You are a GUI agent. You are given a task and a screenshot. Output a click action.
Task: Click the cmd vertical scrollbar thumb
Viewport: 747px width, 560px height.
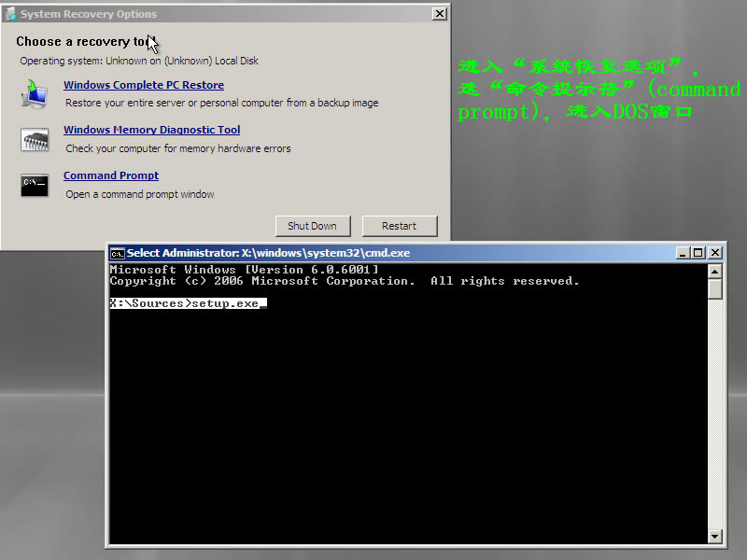(714, 289)
